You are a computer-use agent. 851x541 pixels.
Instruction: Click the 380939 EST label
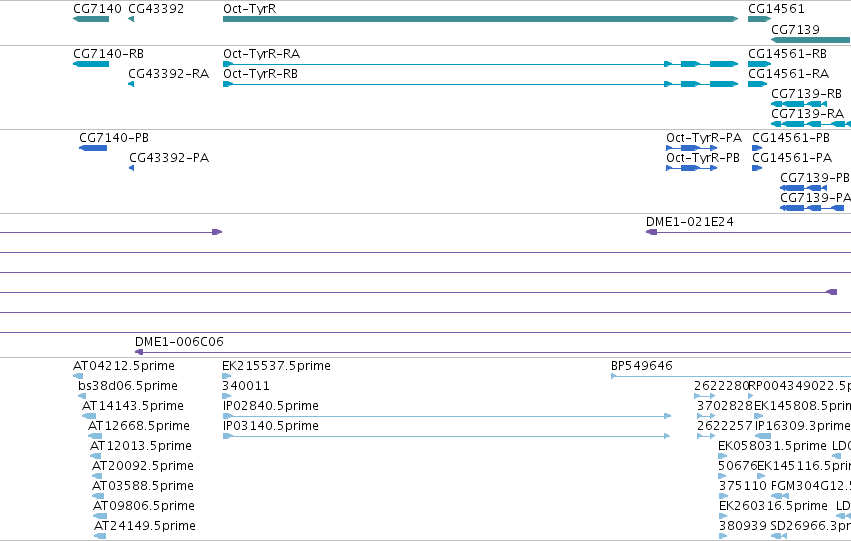point(742,526)
